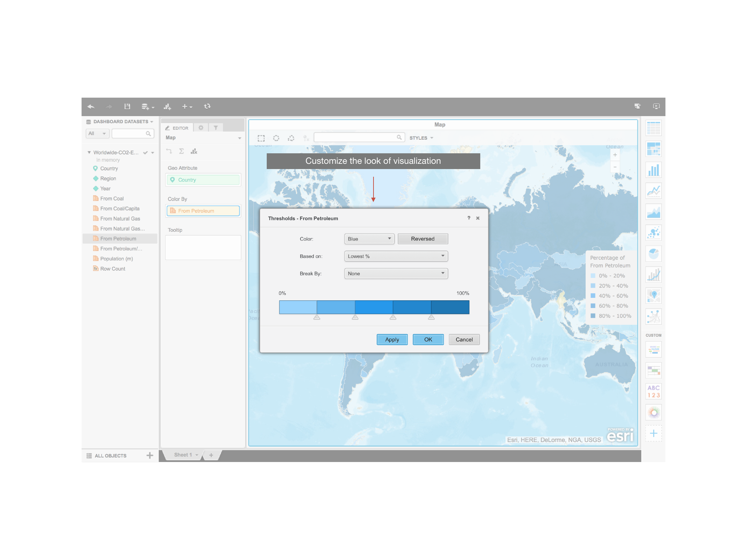Open the Color dropdown set to Blue
Viewport: 747px width, 560px height.
(369, 239)
